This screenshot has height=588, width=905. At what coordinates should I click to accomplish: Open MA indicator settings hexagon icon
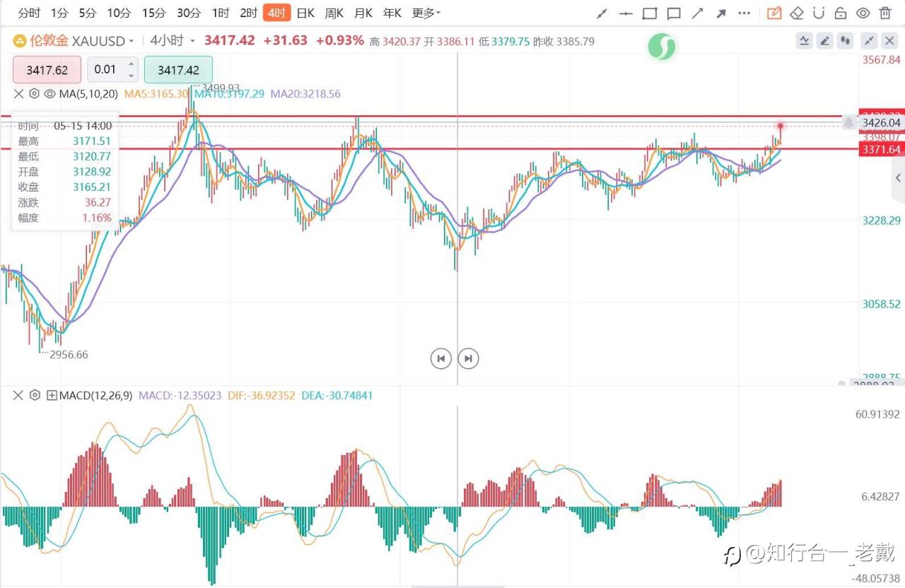pos(34,93)
